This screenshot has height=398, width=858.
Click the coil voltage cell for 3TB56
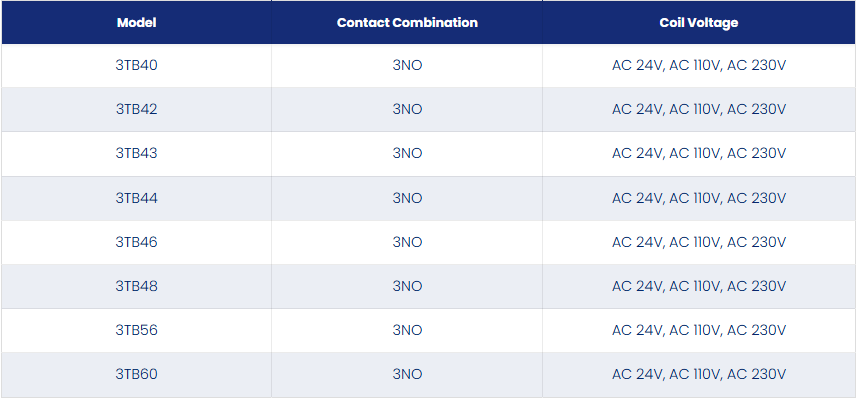click(x=699, y=330)
